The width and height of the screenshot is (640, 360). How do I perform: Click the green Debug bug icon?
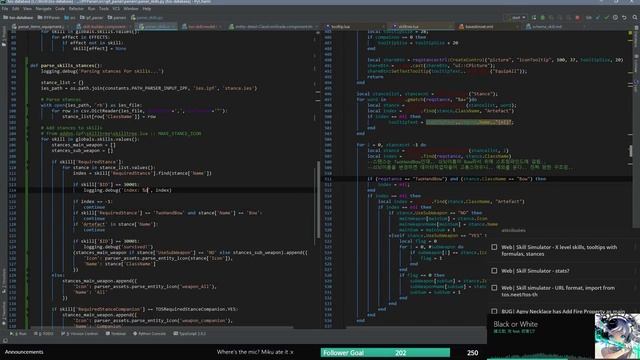pyautogui.click(x=542, y=18)
